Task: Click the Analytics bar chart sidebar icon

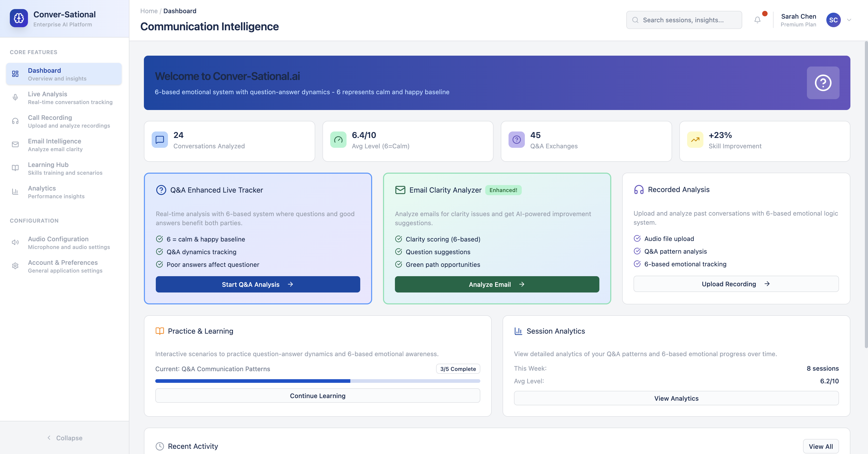Action: coord(15,192)
